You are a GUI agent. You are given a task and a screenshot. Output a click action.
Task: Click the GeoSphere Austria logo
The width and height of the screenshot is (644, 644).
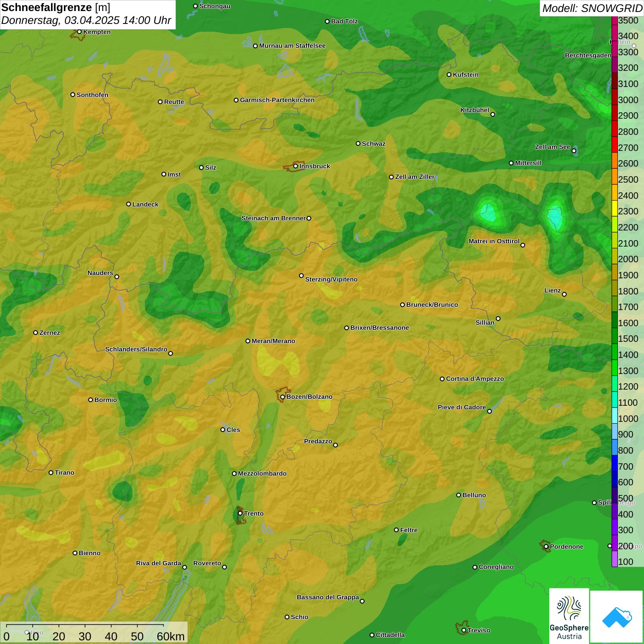569,616
